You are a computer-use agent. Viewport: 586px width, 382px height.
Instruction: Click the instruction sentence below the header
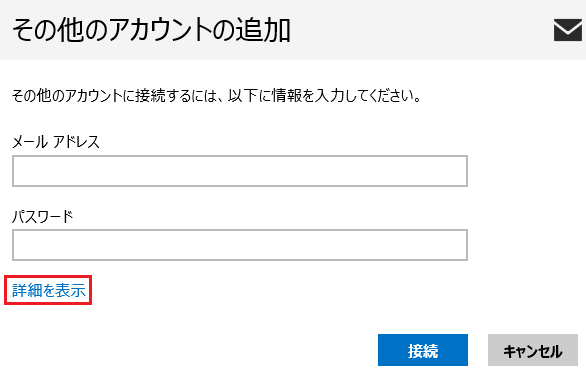point(217,96)
